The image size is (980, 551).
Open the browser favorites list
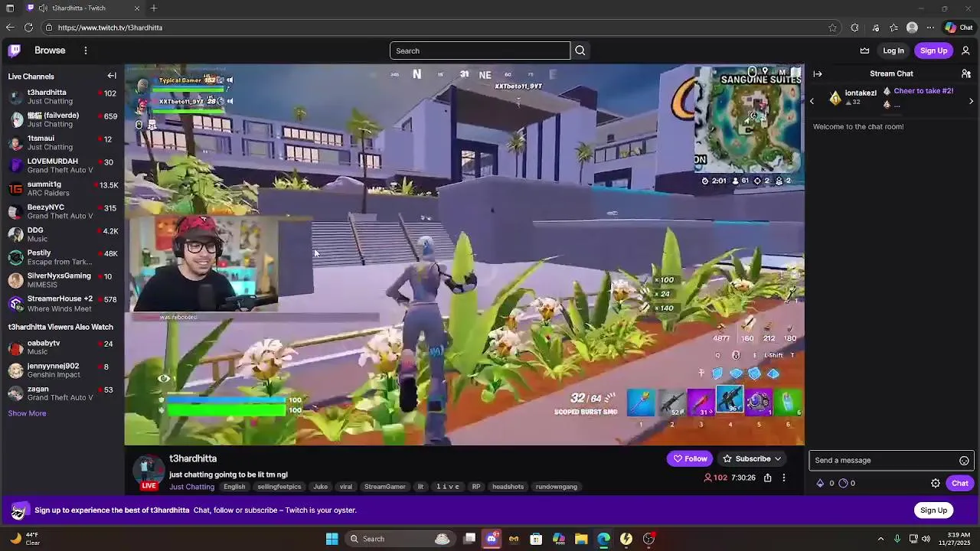[x=893, y=28]
